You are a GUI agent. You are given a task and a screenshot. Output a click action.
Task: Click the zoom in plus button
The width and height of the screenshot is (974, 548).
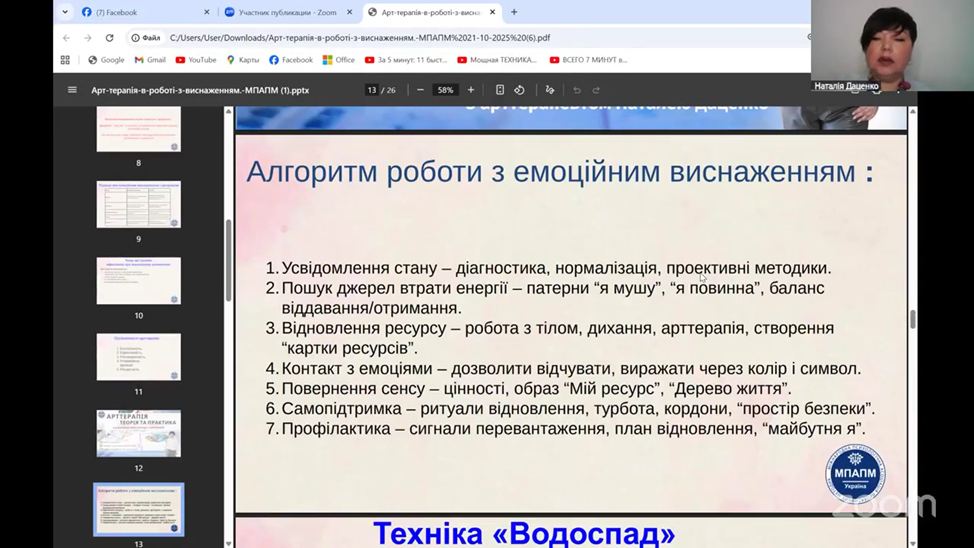pyautogui.click(x=471, y=90)
